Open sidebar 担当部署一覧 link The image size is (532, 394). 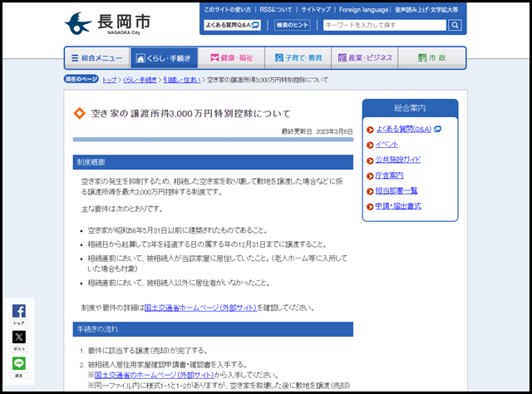[x=397, y=190]
